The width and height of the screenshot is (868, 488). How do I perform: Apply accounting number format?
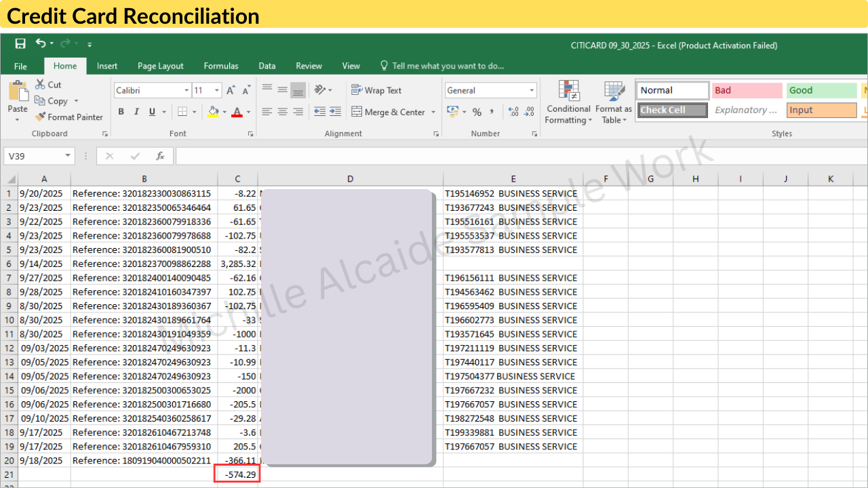coord(452,112)
